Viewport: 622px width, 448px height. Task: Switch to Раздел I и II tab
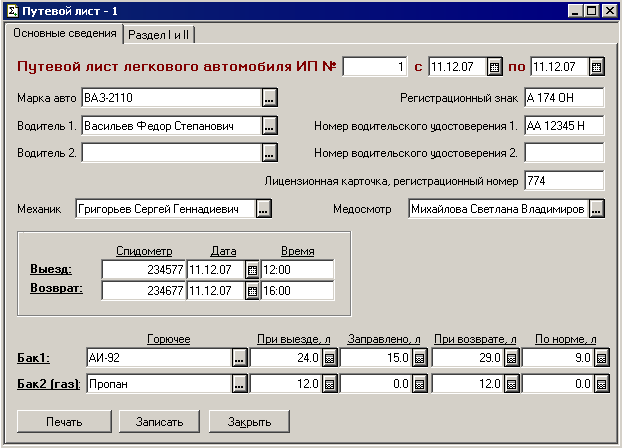click(x=160, y=34)
